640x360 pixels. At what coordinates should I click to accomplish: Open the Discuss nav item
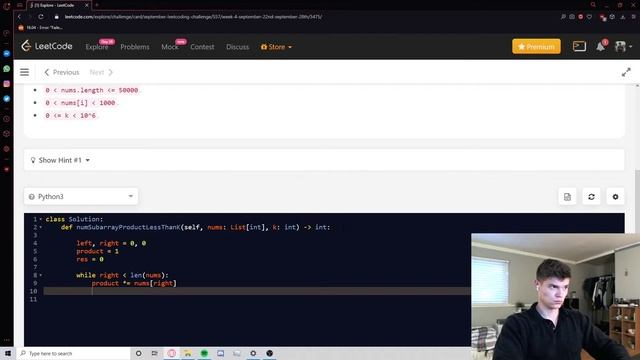pos(238,47)
